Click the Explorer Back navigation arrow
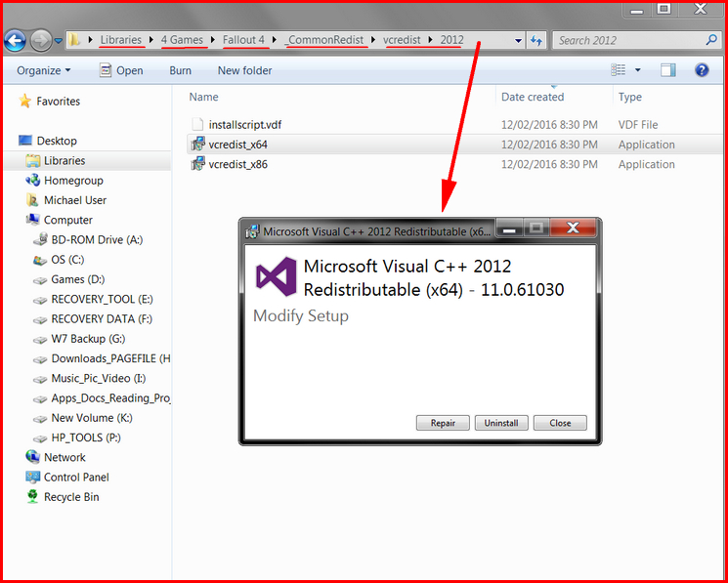Screen dimensions: 728x583 click(15, 41)
